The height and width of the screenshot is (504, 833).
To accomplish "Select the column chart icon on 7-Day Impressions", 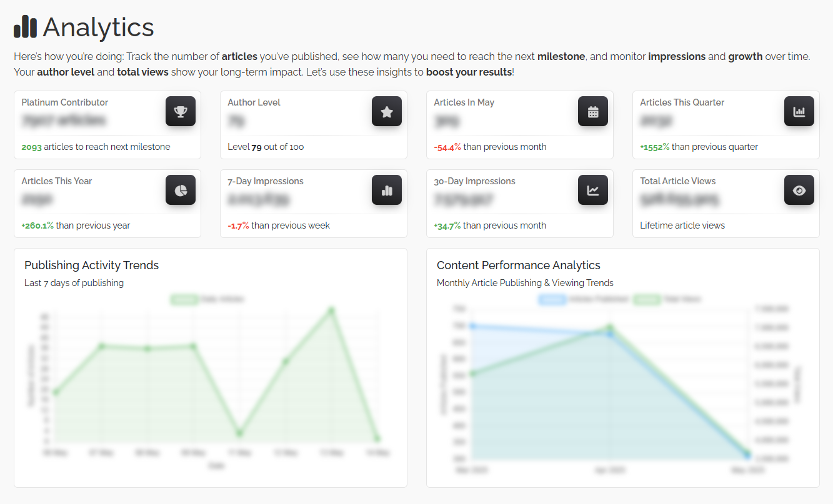I will coord(387,190).
